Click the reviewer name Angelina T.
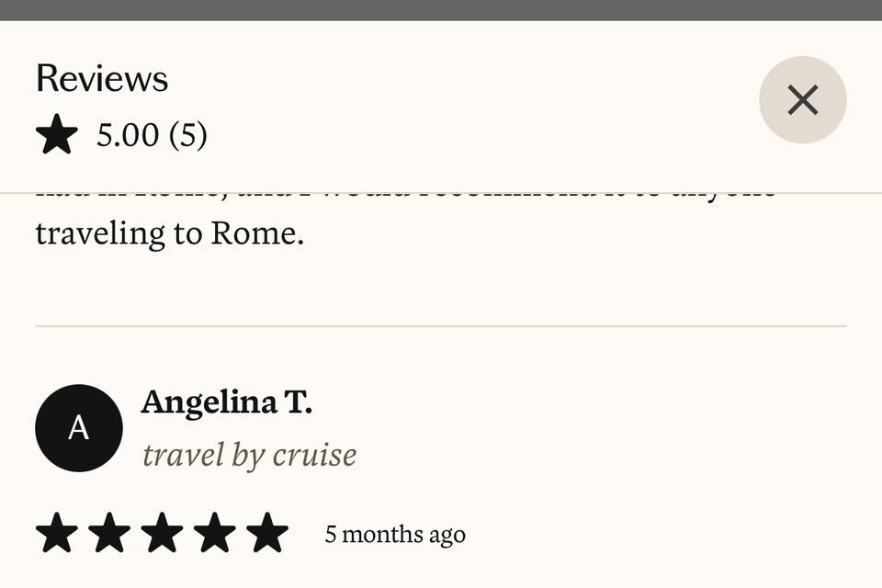 227,402
